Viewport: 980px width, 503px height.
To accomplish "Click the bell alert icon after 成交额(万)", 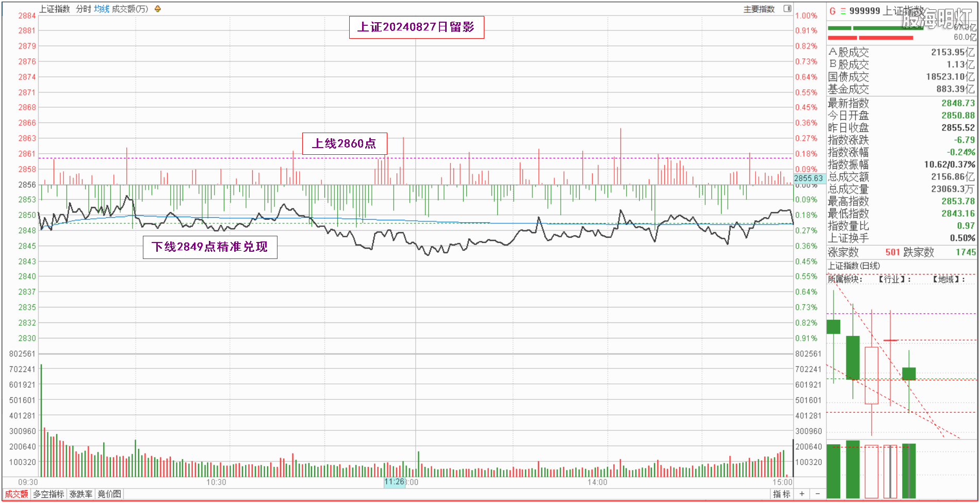I will pos(158,9).
